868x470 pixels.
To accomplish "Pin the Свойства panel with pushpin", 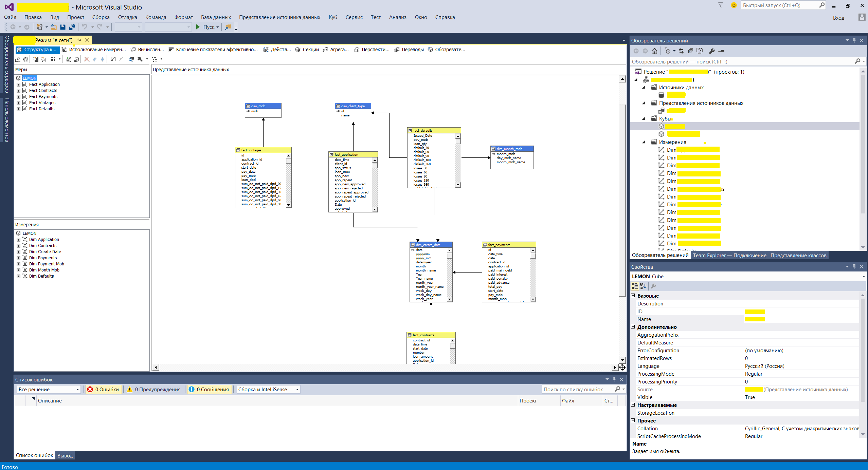I will (854, 267).
